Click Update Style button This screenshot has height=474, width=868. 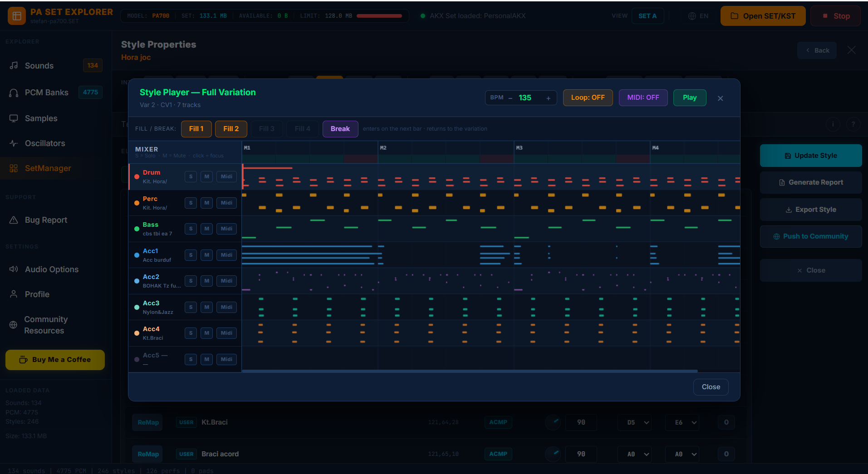(811, 156)
